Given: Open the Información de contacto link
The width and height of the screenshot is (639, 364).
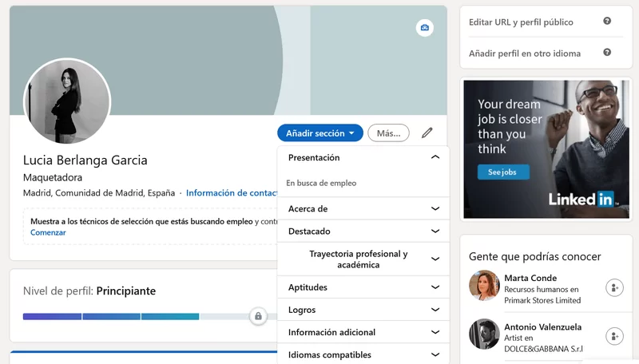Looking at the screenshot, I should (x=232, y=193).
